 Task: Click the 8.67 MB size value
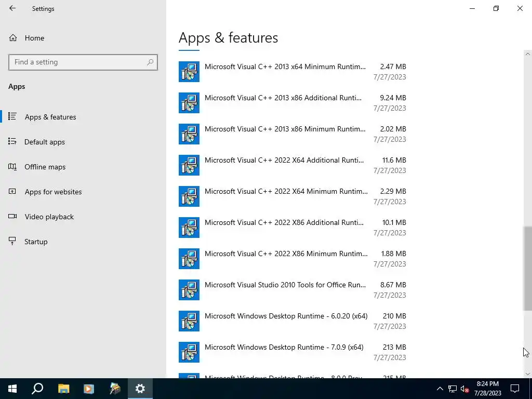click(393, 285)
